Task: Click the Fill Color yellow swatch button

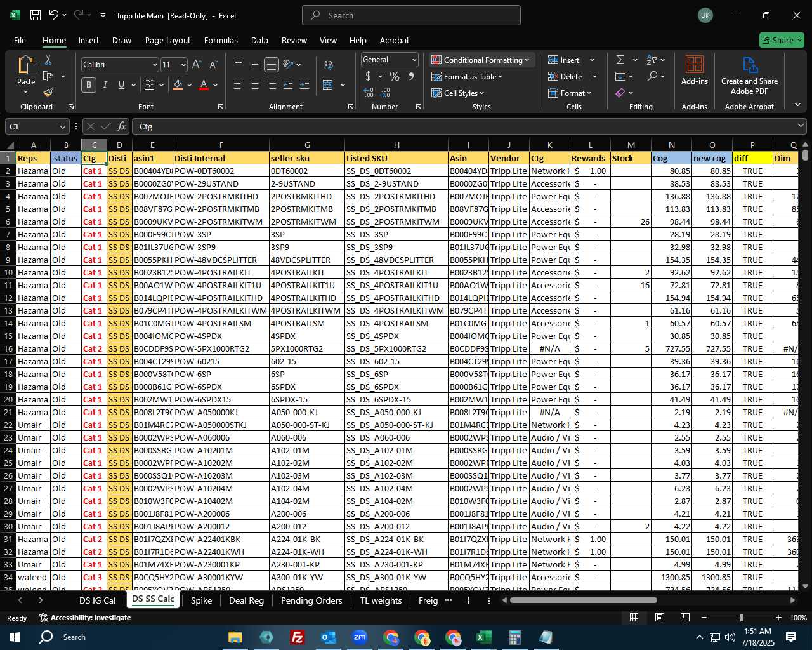Action: pos(178,85)
